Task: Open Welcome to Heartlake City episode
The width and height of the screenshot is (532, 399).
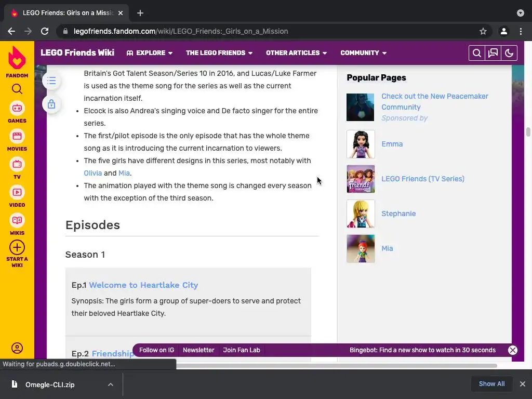Action: coord(143,285)
